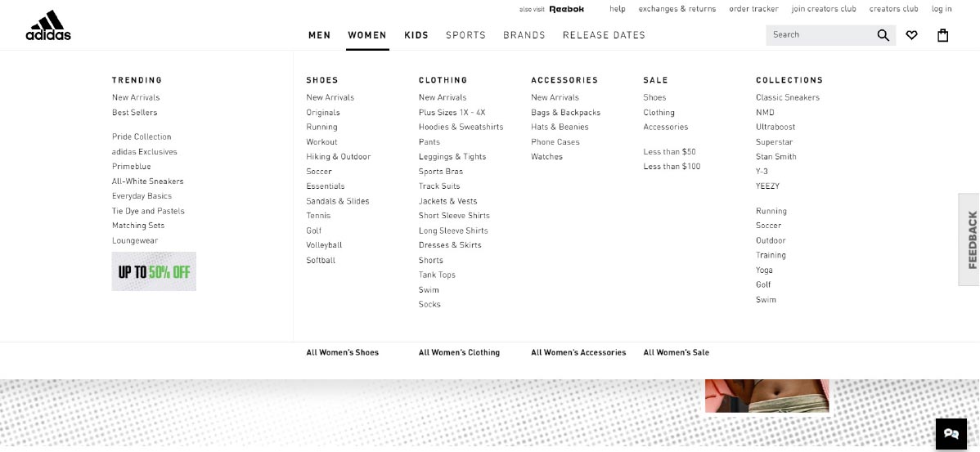
Task: Choose Matching Sets
Action: [x=138, y=226]
